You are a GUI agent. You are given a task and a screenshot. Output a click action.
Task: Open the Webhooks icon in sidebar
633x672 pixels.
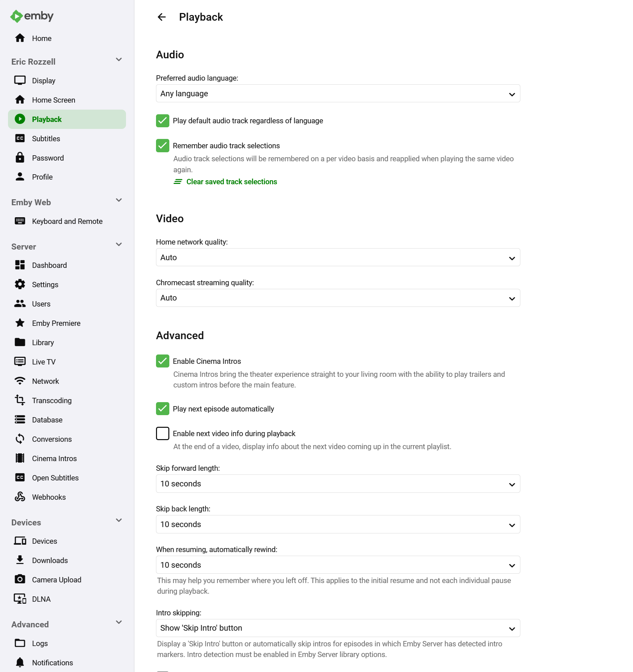point(20,497)
